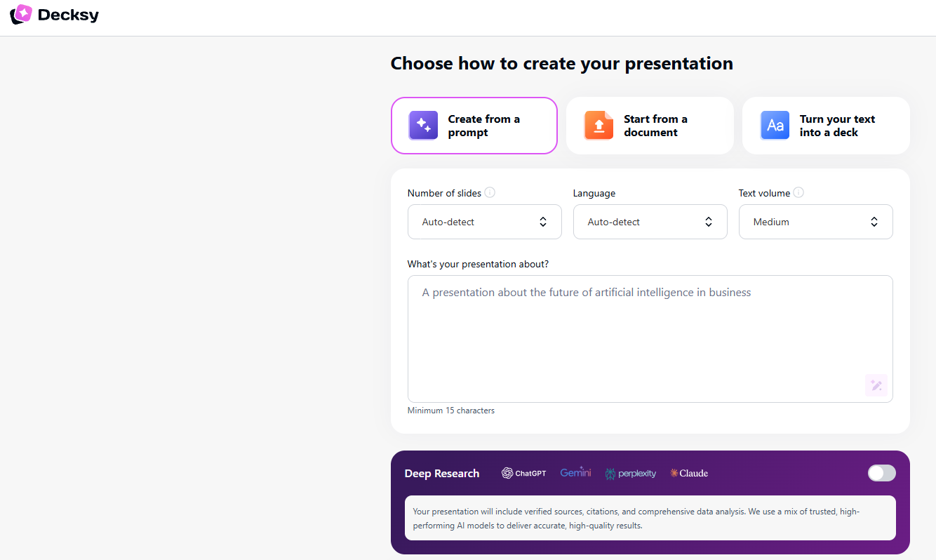Click info icon next to Number of slides
This screenshot has width=936, height=560.
coord(490,192)
